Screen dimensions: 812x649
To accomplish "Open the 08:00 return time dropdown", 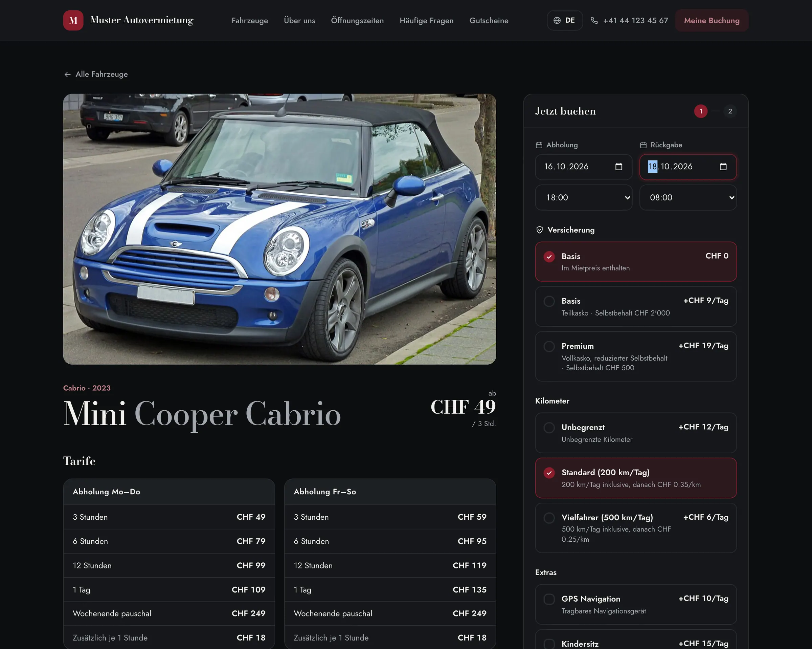I will point(688,197).
